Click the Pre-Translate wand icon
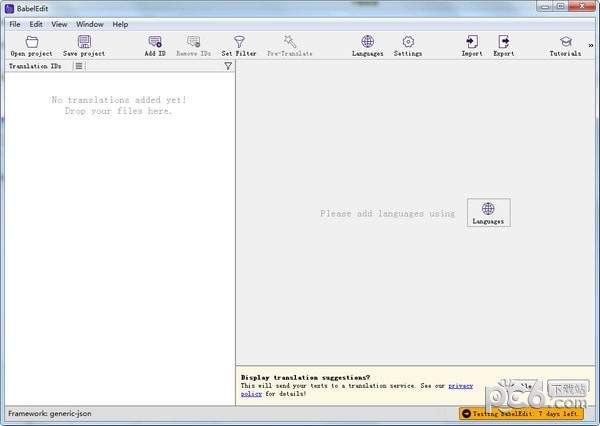This screenshot has height=426, width=600. [x=289, y=42]
